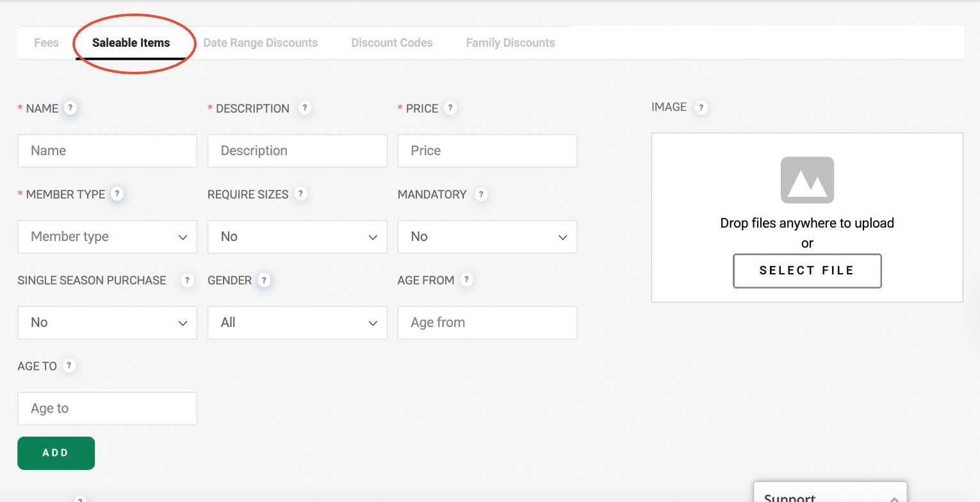Click the Image help question mark
Image resolution: width=980 pixels, height=502 pixels.
[701, 108]
